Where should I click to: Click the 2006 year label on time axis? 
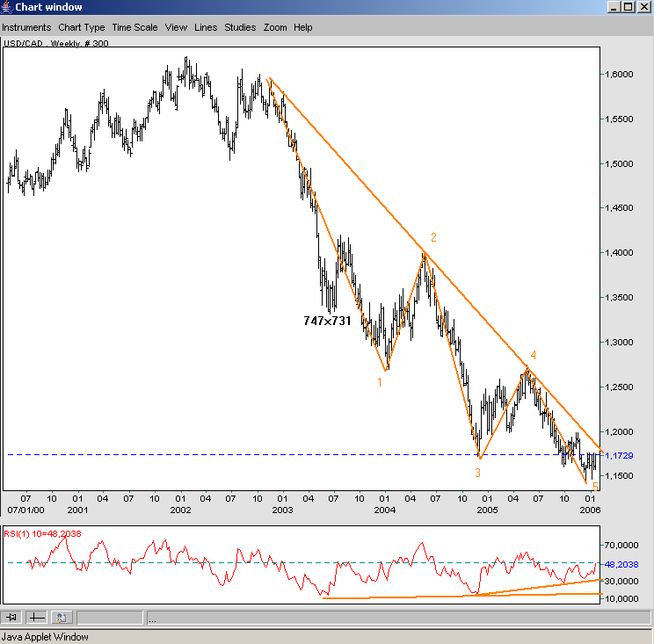click(590, 510)
